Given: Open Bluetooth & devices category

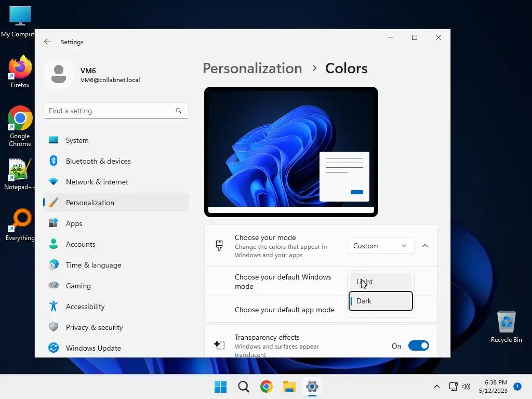Looking at the screenshot, I should pyautogui.click(x=116, y=161).
